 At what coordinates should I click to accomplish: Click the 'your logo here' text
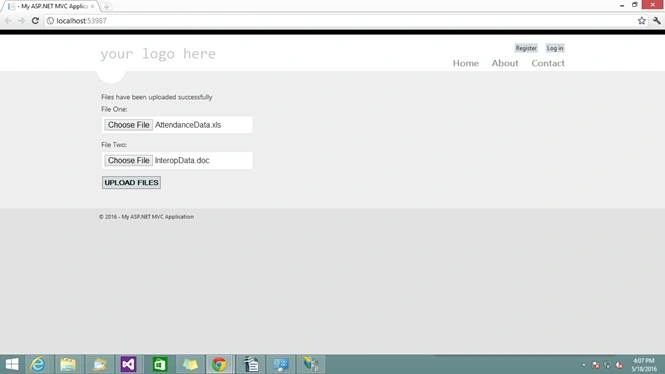click(x=158, y=54)
